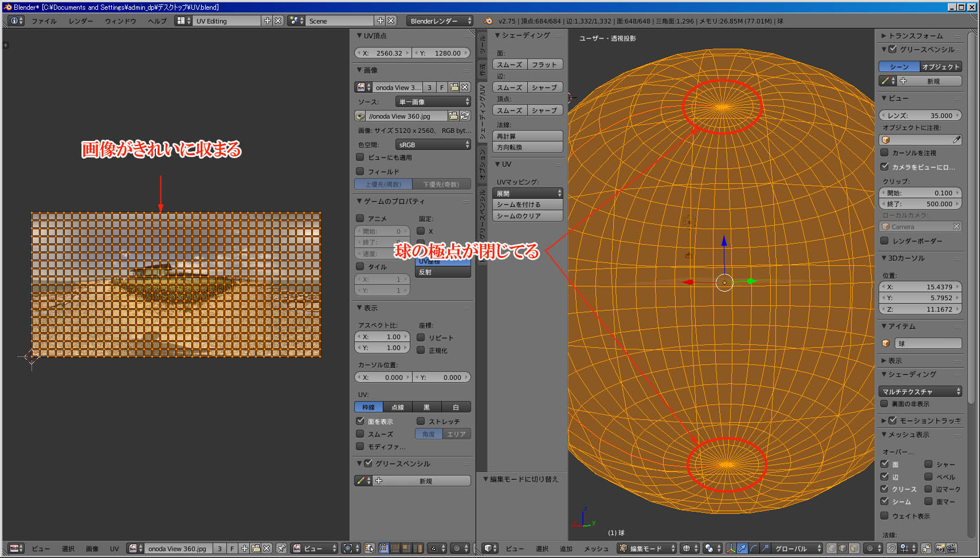980x558 pixels.
Task: Select the translate manipulator arrow icon
Action: (742, 548)
